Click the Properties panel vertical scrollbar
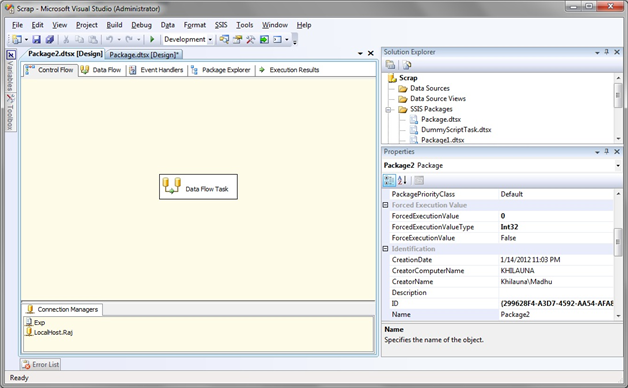Image resolution: width=628 pixels, height=388 pixels. [x=618, y=243]
